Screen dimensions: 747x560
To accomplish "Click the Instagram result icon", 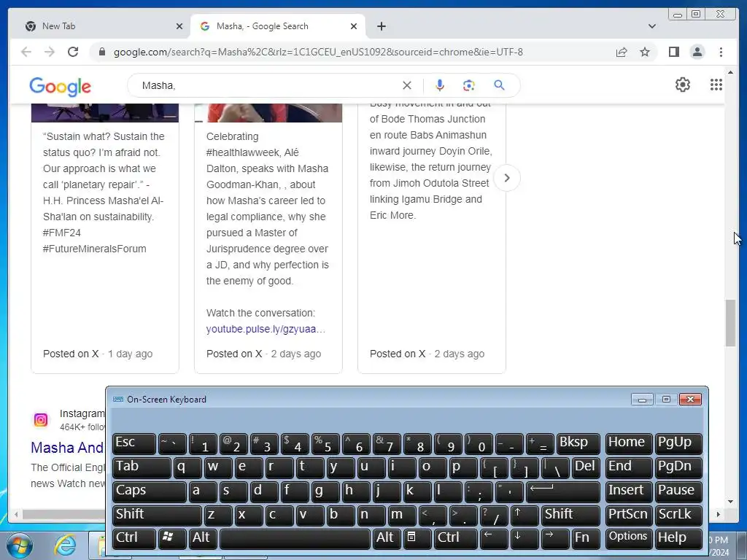I will (41, 419).
